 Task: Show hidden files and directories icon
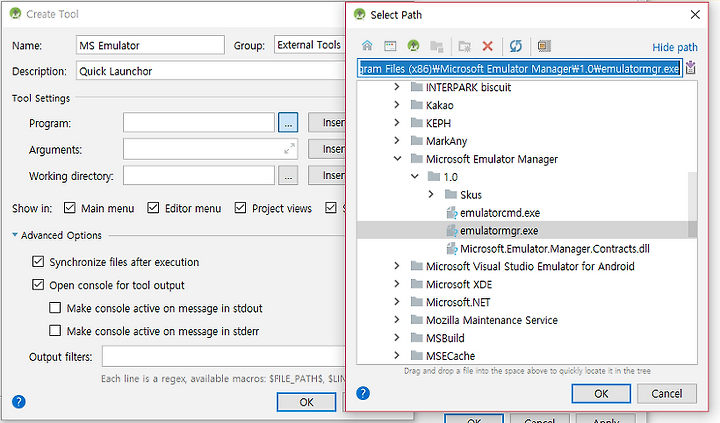pos(544,46)
